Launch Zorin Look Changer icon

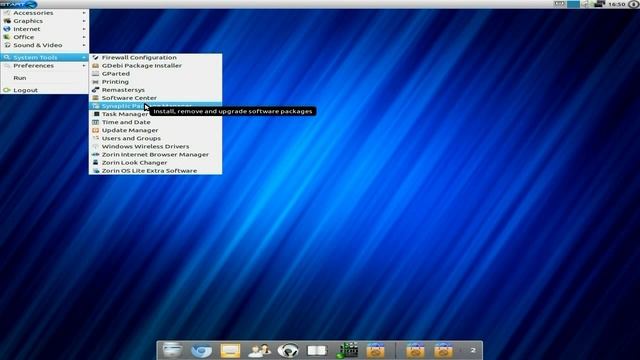[96, 162]
